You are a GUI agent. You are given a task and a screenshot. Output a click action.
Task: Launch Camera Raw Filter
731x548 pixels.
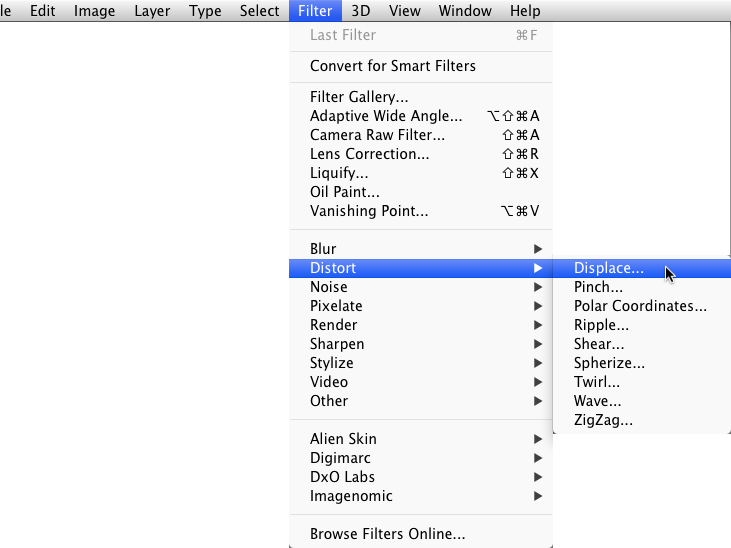[377, 135]
